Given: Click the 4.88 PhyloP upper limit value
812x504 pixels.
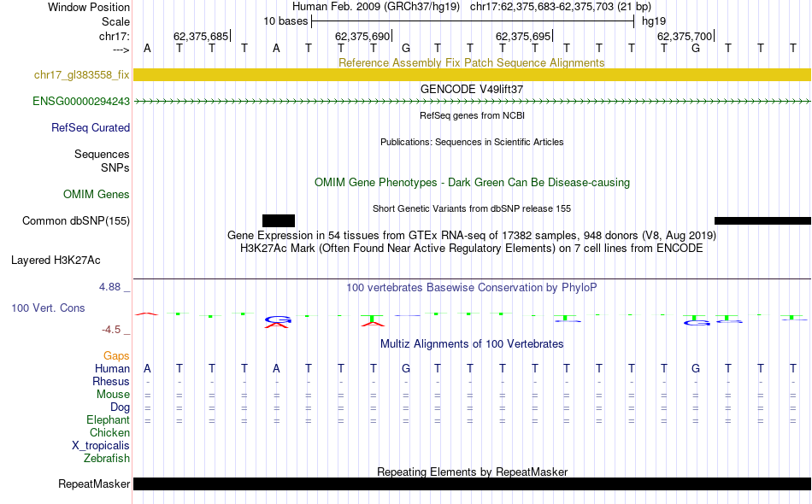Looking at the screenshot, I should tap(109, 287).
